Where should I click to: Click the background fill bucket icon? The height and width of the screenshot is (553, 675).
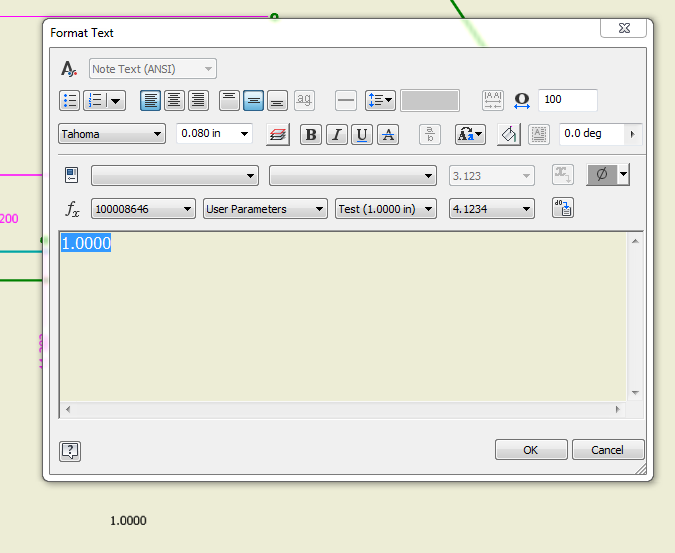pyautogui.click(x=509, y=135)
